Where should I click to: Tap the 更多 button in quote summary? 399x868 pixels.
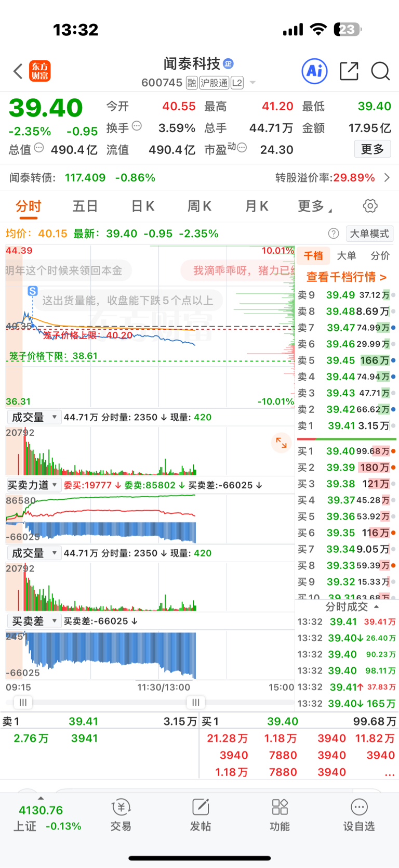373,149
